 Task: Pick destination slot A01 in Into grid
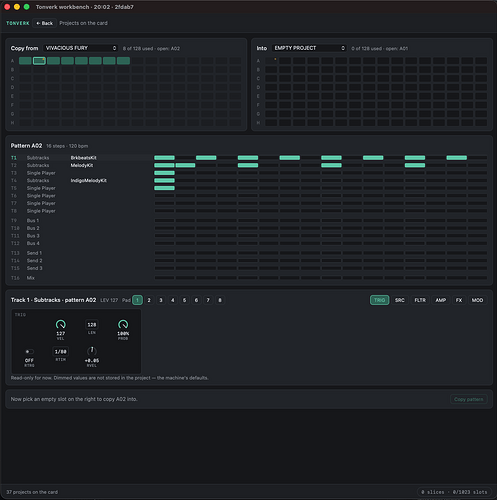pyautogui.click(x=271, y=61)
